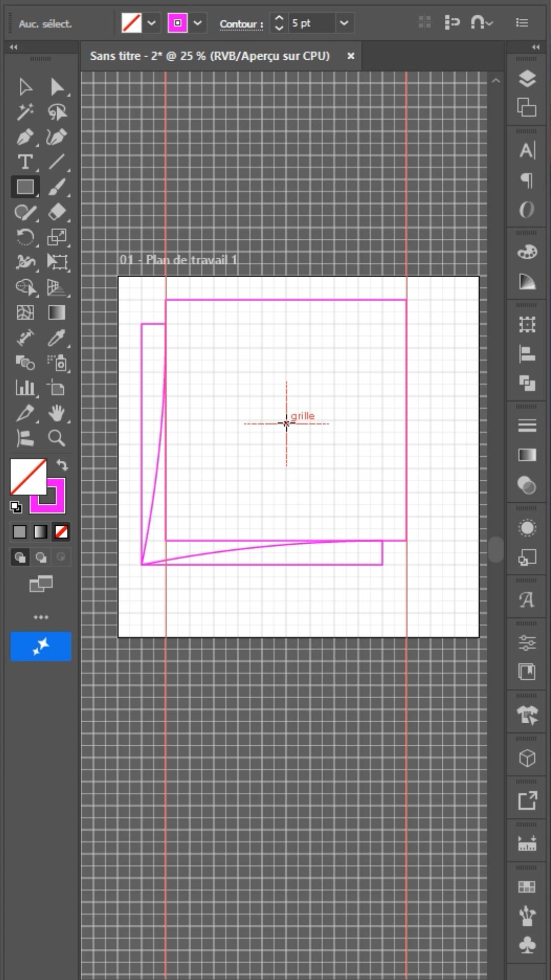Enable Draw Normal mode

click(x=20, y=557)
